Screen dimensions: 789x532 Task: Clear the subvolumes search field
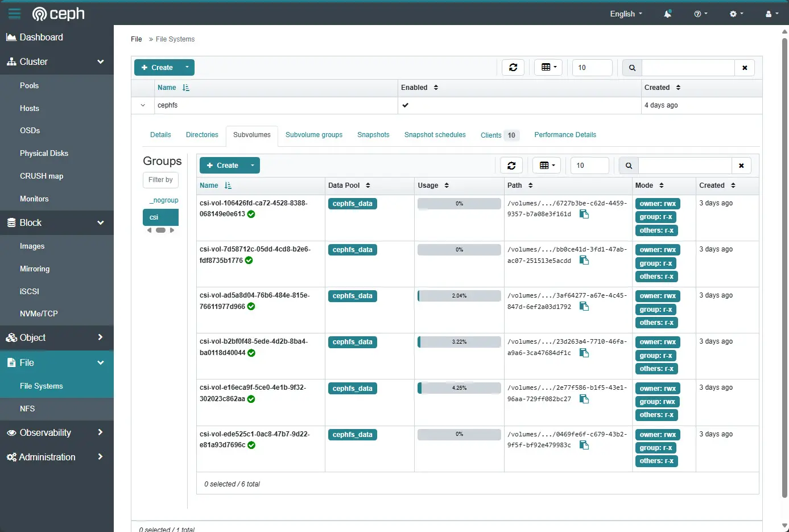tap(741, 166)
